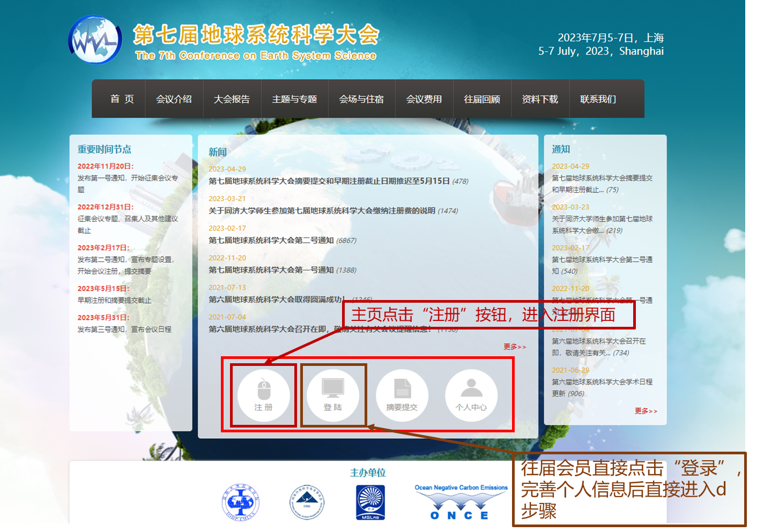This screenshot has width=764, height=532.
Task: Click the 登陆 (login) monitor icon
Action: click(x=333, y=395)
